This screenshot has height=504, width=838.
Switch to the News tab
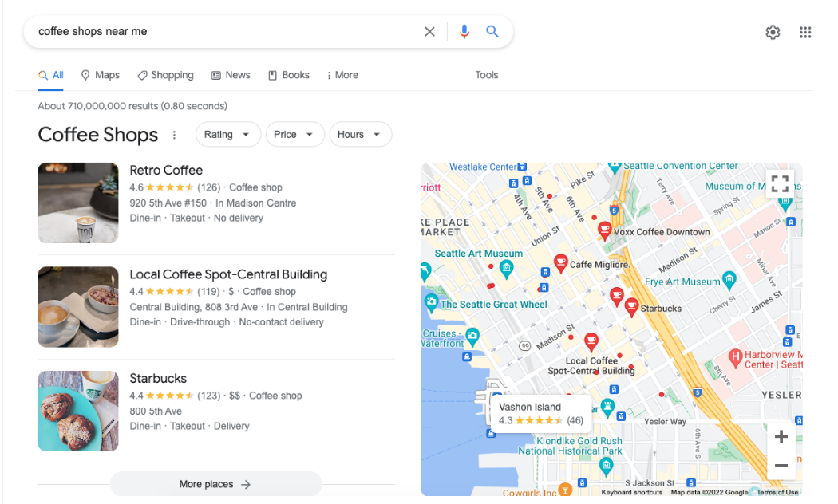[x=231, y=75]
